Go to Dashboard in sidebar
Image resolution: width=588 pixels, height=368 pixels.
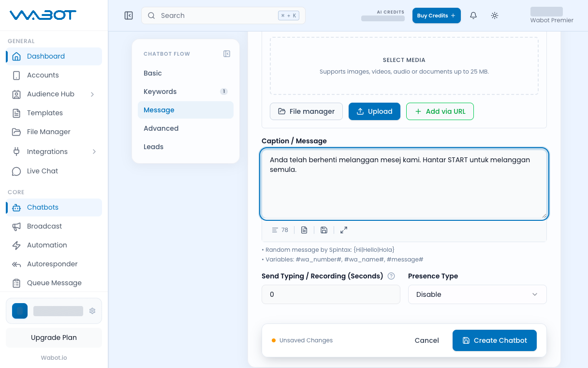point(54,56)
